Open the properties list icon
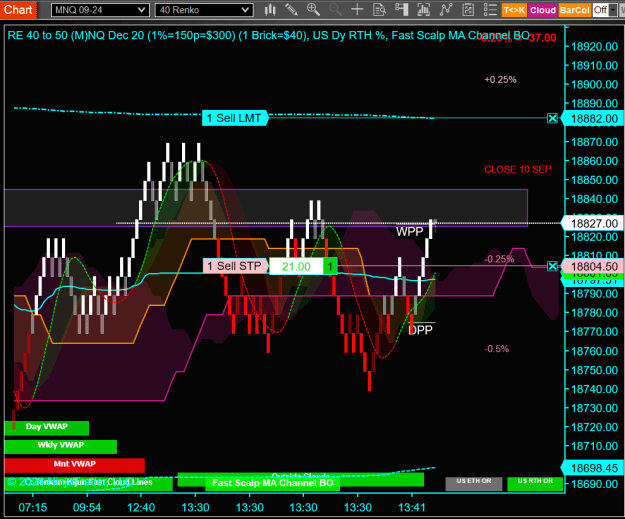The width and height of the screenshot is (625, 519). [490, 10]
